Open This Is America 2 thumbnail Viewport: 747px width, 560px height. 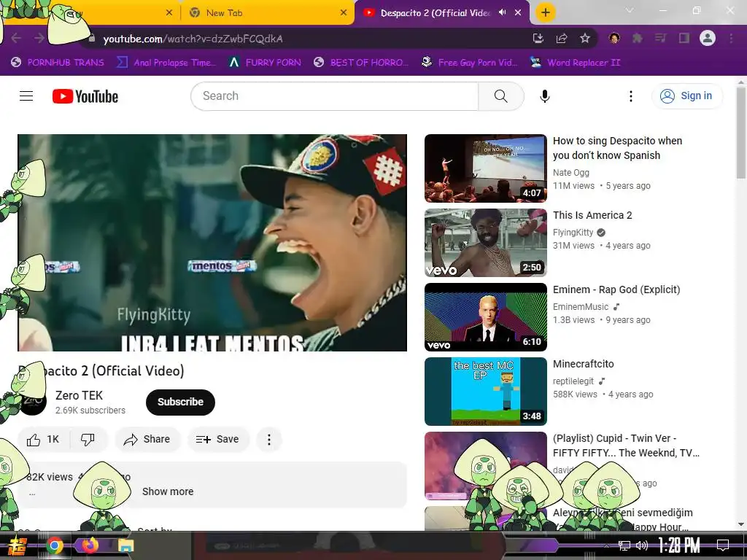click(485, 243)
